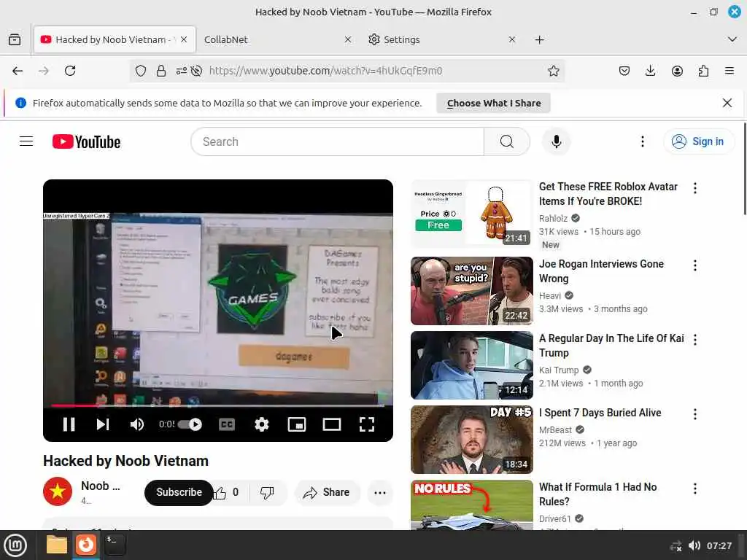Click Choose What I Share button
The width and height of the screenshot is (747, 560).
[x=494, y=103]
